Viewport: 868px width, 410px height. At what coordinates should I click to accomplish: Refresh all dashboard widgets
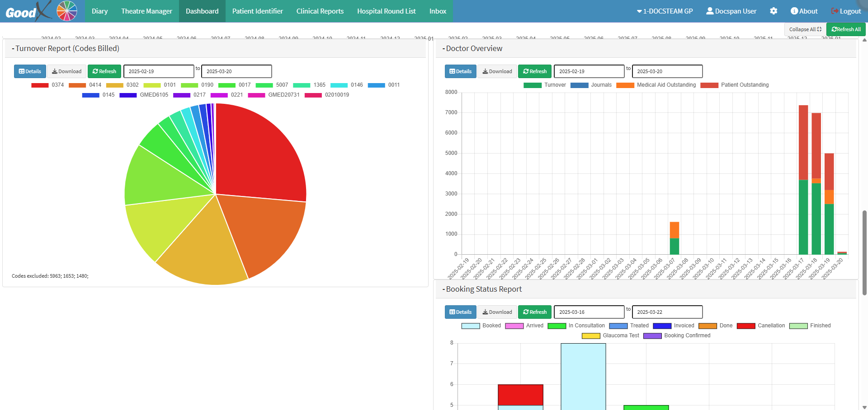click(846, 29)
